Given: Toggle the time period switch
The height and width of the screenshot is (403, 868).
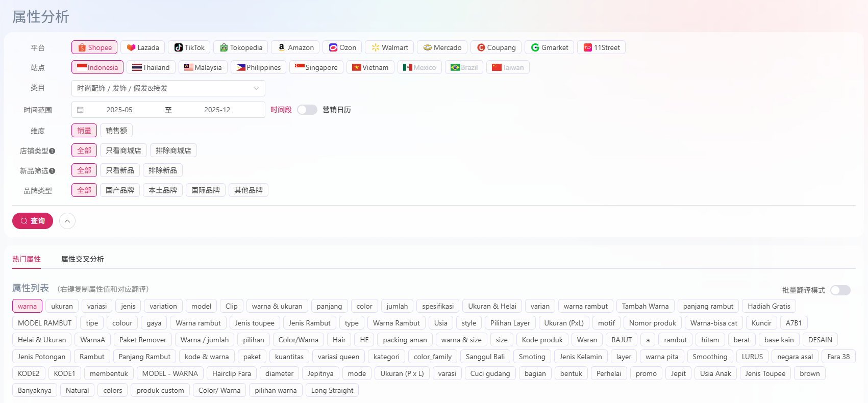Looking at the screenshot, I should click(307, 110).
